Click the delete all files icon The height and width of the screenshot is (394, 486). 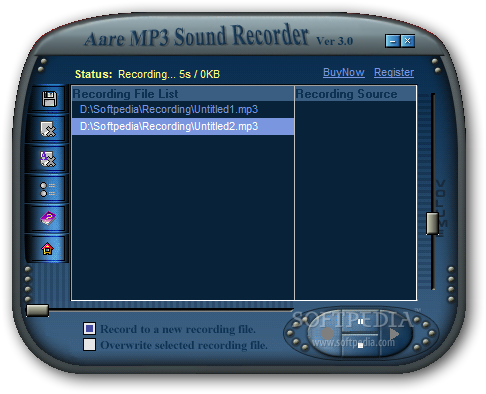tap(48, 159)
